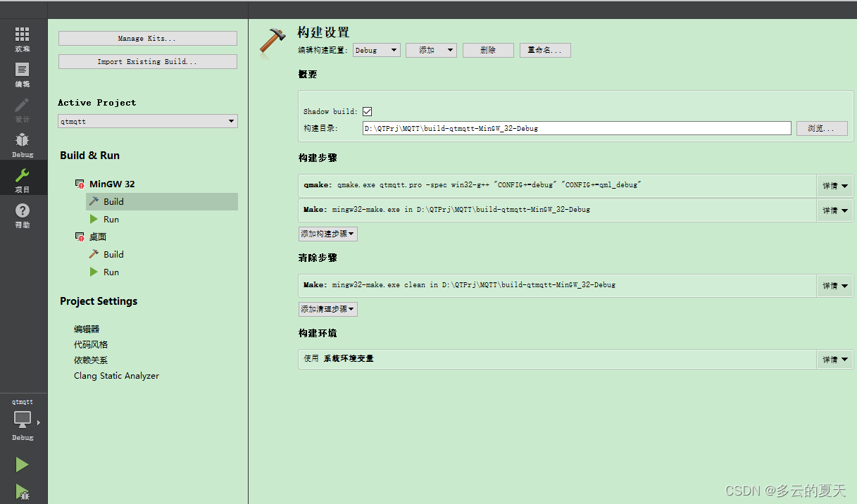The width and height of the screenshot is (857, 504).
Task: Toggle the Shadow build checkbox
Action: 367,111
